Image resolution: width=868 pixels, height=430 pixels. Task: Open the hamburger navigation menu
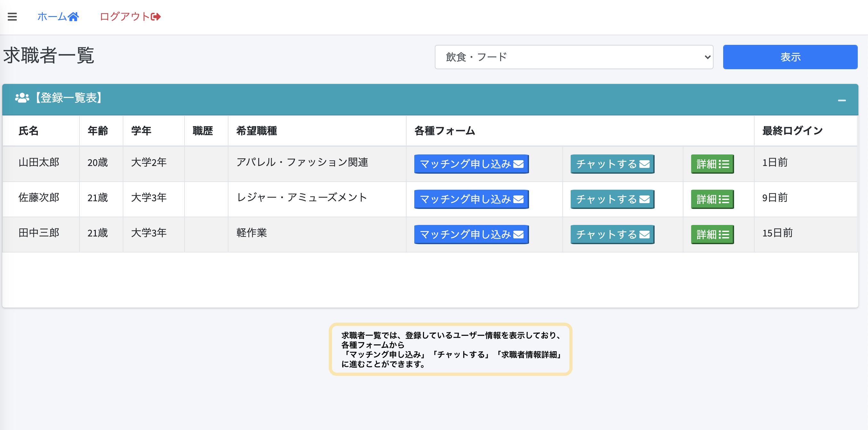pyautogui.click(x=12, y=17)
